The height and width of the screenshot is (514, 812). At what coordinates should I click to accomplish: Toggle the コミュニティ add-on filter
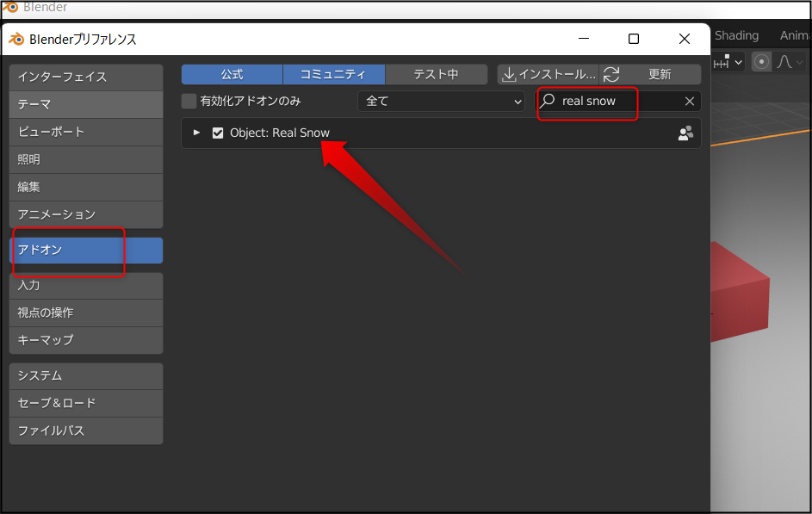(x=333, y=75)
